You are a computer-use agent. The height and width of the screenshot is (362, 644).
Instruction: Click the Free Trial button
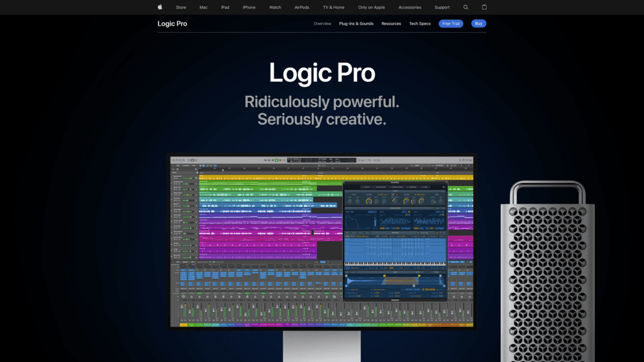[x=451, y=24]
